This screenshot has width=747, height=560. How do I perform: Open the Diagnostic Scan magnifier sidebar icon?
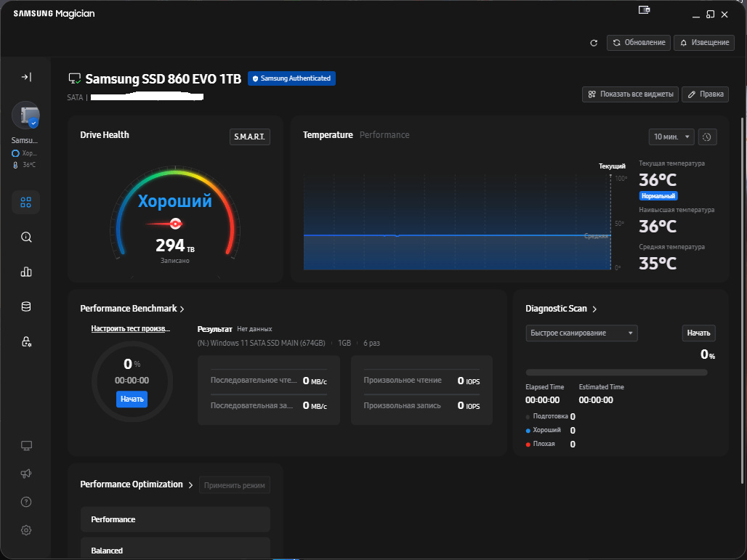pos(26,237)
